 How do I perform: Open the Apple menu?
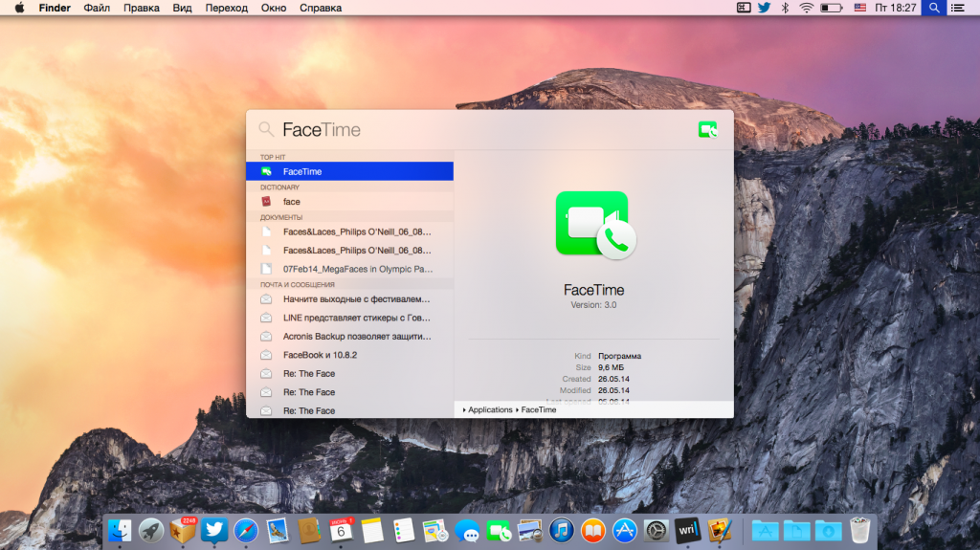click(19, 8)
